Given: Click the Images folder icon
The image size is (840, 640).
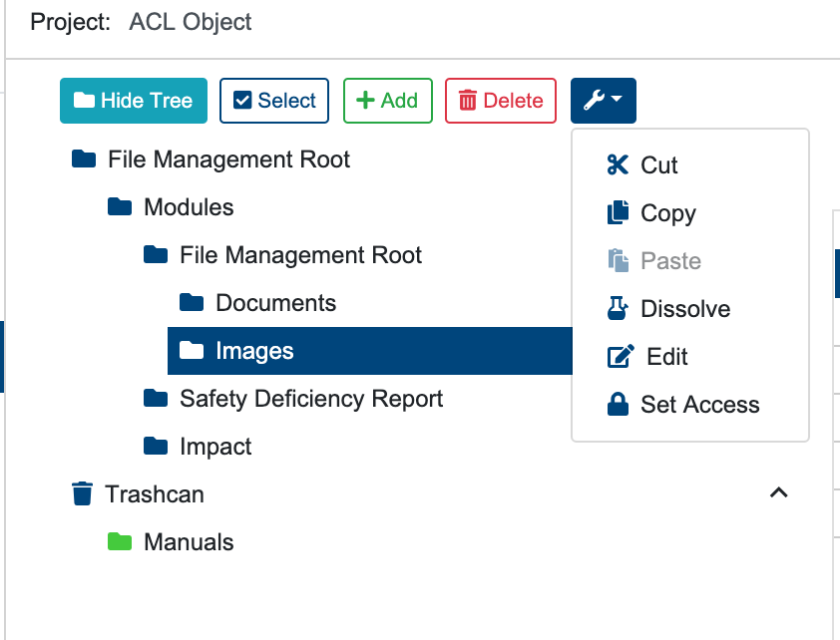Looking at the screenshot, I should pos(192,351).
